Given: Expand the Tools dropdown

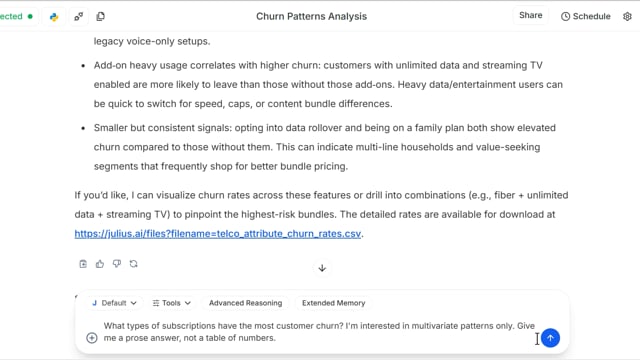Looking at the screenshot, I should coord(171,303).
